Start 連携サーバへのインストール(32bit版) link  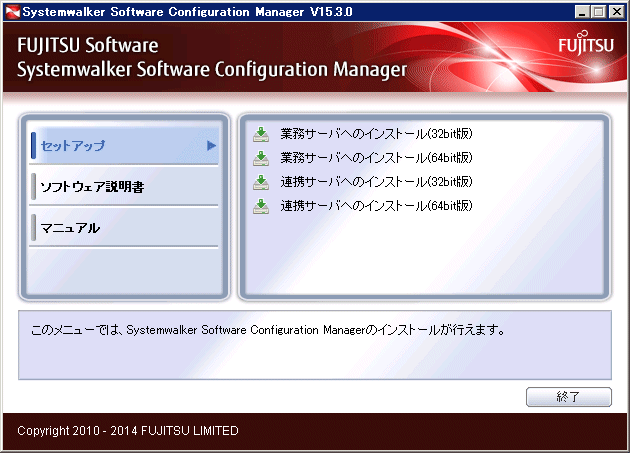376,182
